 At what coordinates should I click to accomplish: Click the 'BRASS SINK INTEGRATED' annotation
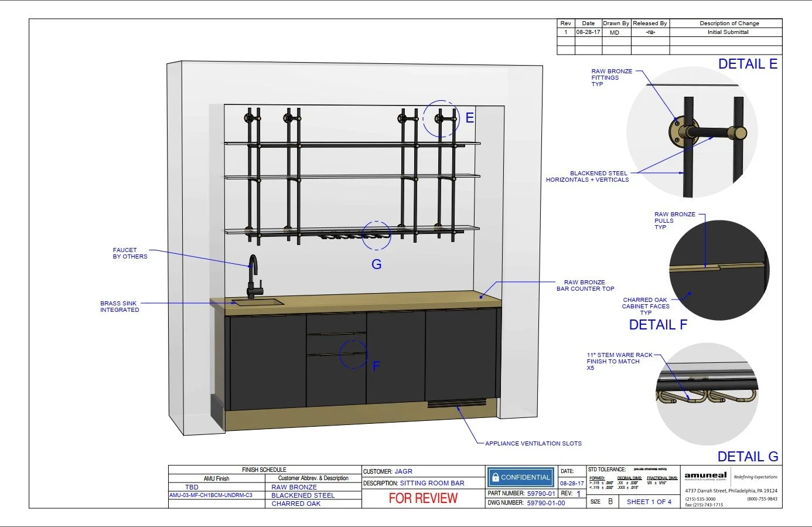click(x=120, y=307)
